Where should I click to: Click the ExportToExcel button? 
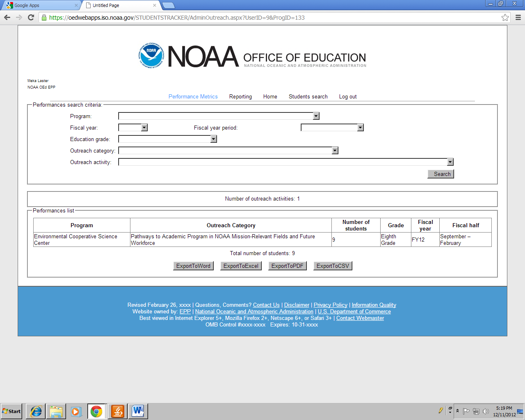(x=241, y=266)
